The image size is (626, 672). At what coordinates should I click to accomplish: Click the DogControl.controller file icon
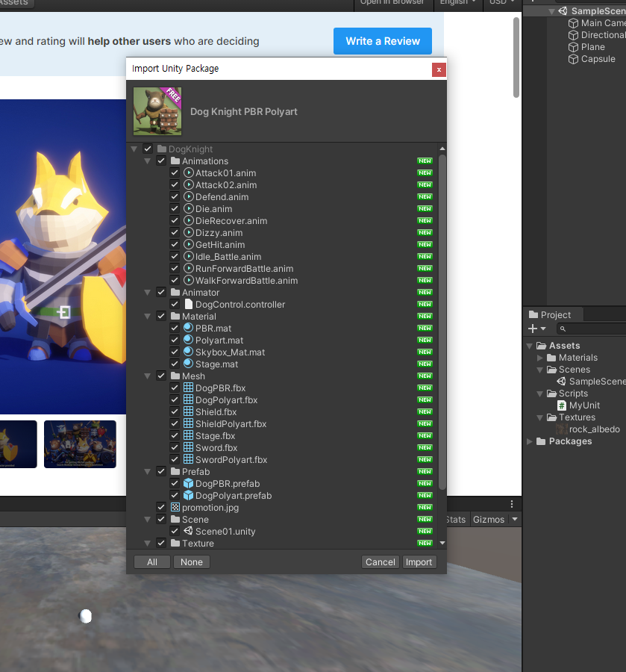pyautogui.click(x=189, y=305)
